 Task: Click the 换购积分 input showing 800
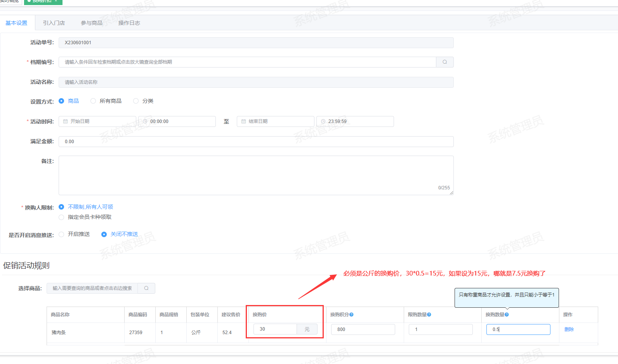(363, 329)
